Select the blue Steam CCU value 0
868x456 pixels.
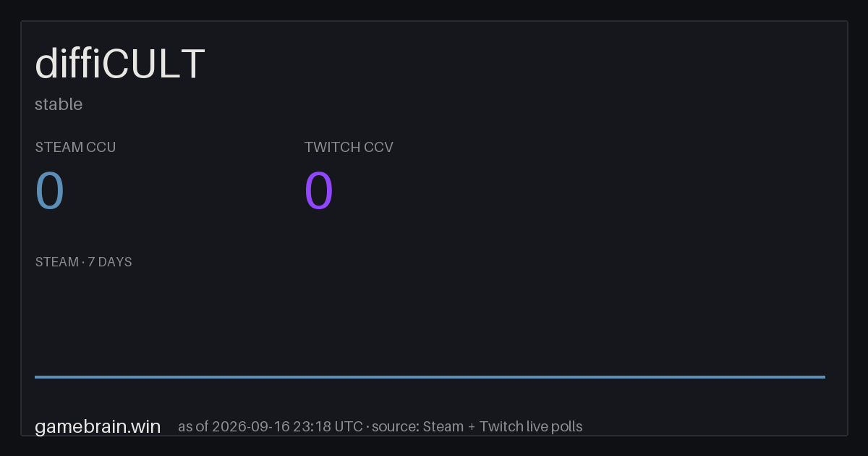click(x=50, y=191)
